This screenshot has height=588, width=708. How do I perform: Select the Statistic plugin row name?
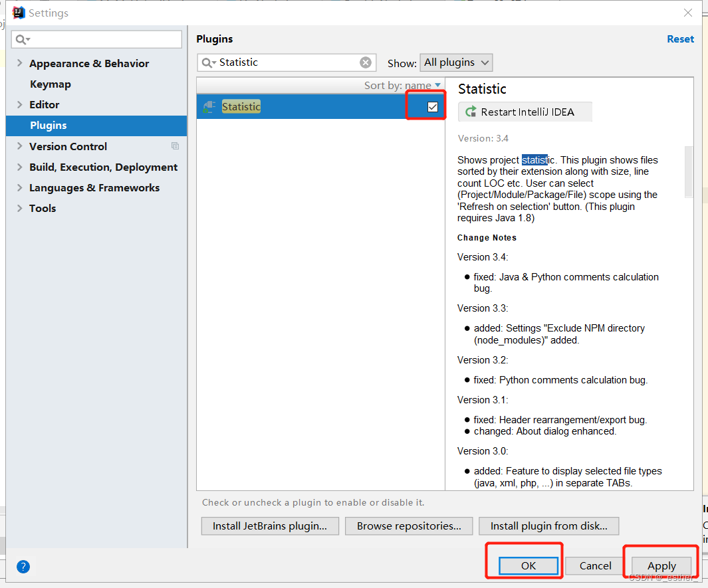point(241,107)
